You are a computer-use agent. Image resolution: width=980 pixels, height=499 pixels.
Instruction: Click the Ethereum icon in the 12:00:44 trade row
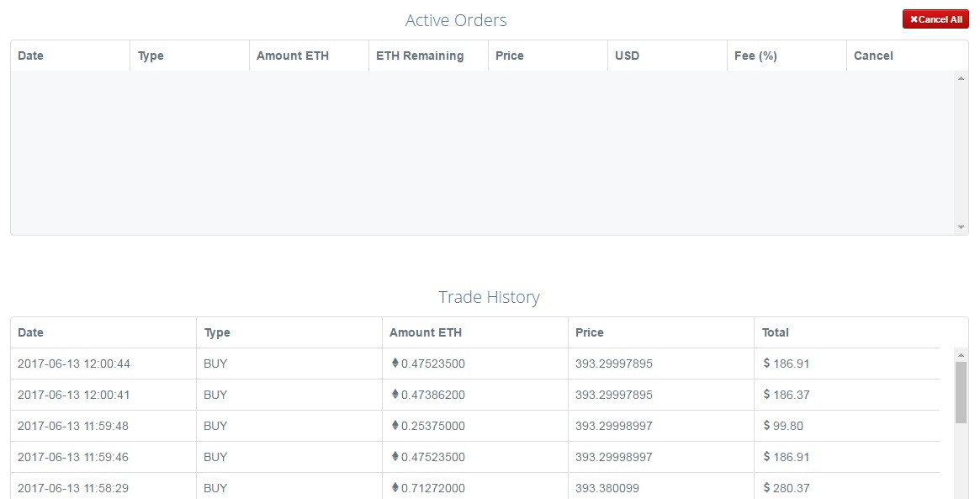(395, 364)
